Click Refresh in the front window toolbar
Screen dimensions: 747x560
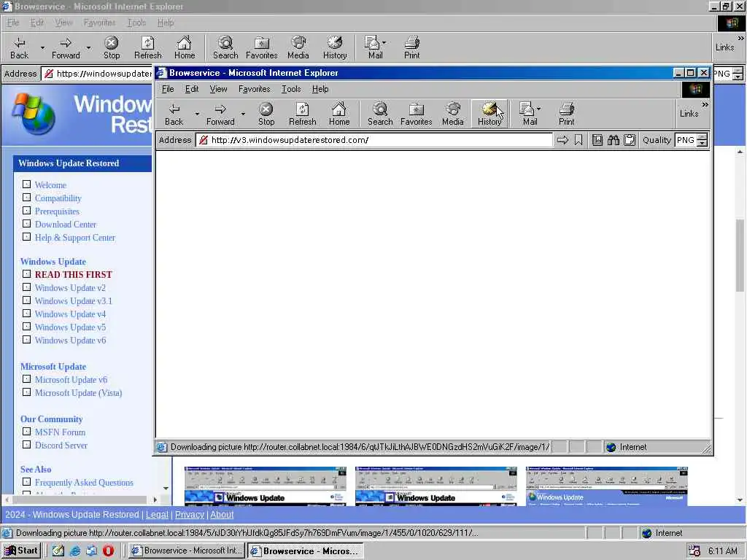coord(303,114)
